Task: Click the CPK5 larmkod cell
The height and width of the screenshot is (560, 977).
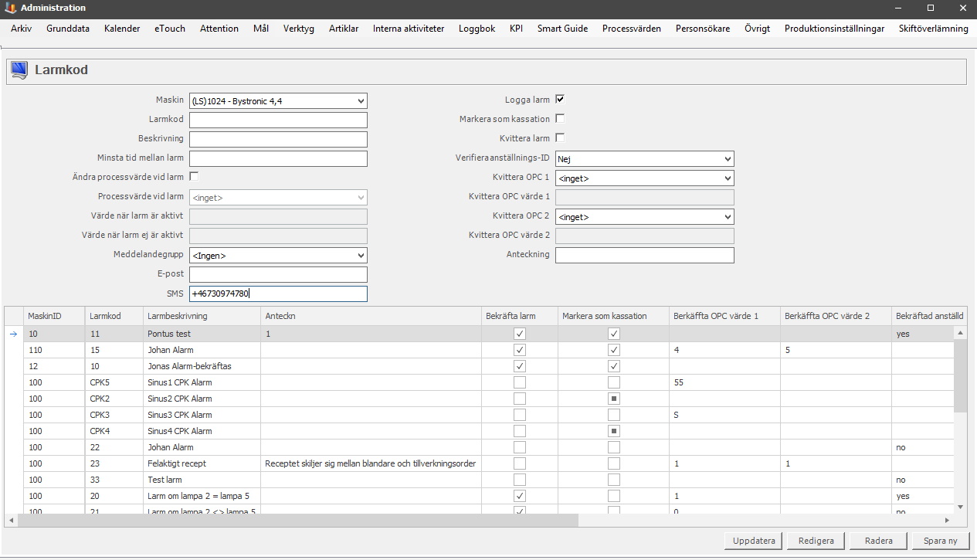Action: click(x=114, y=382)
